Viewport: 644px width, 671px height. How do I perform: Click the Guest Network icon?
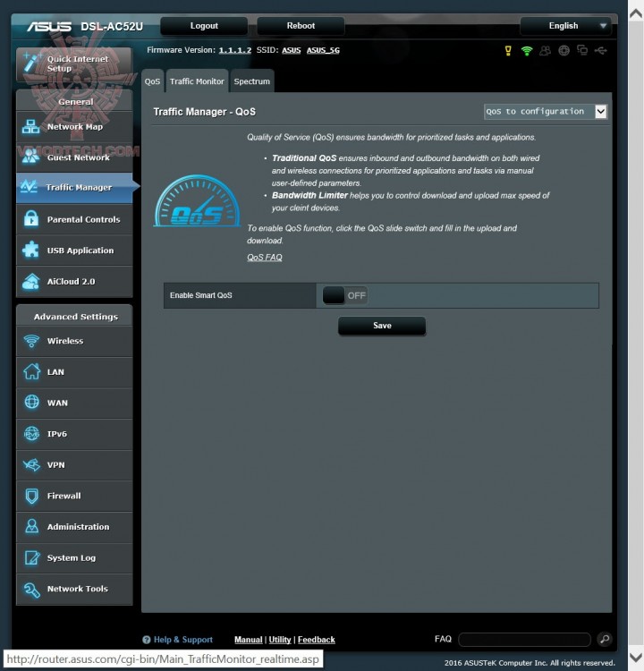pyautogui.click(x=30, y=157)
